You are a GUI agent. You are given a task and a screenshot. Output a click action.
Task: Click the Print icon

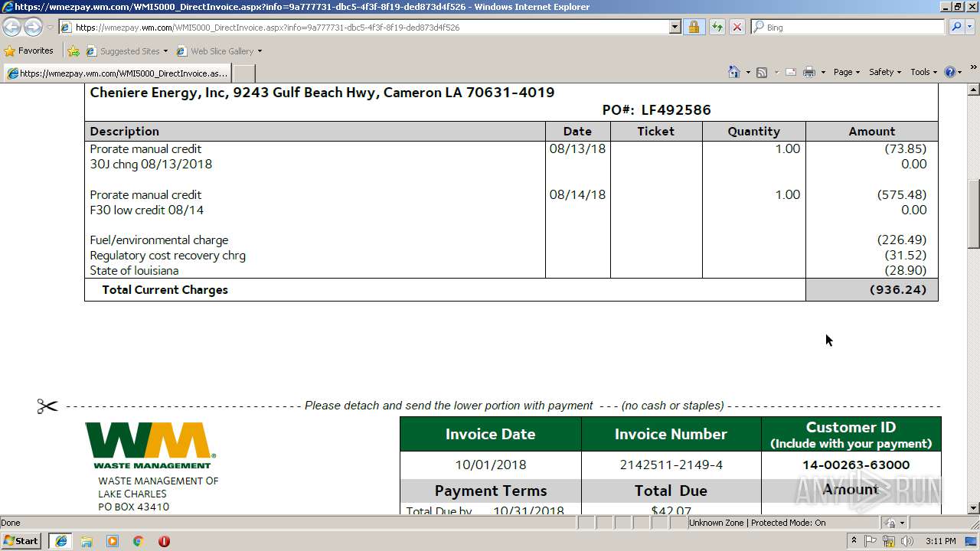[809, 72]
